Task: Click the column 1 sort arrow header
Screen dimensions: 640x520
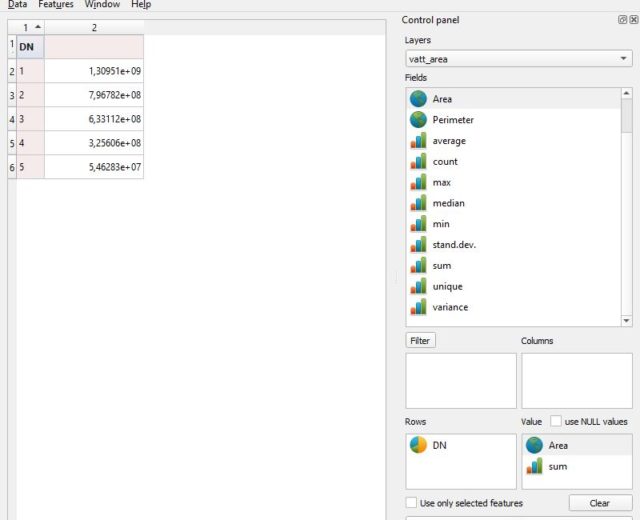Action: pyautogui.click(x=30, y=27)
